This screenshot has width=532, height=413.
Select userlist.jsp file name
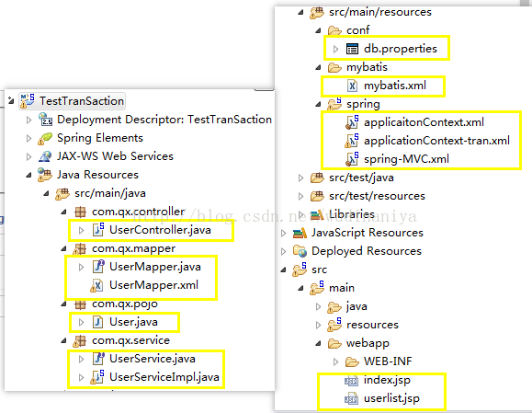391,398
